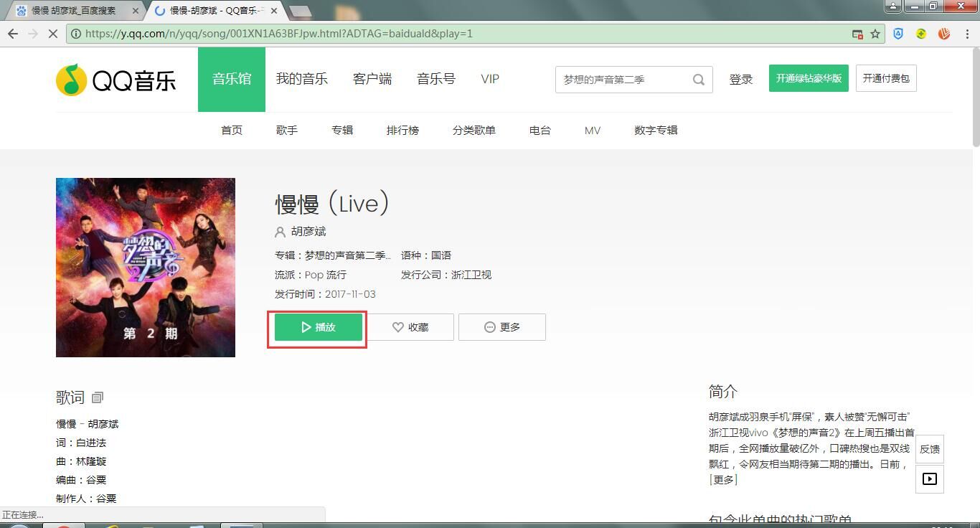Click the red extension icon in toolbar
980x528 pixels.
point(943,33)
